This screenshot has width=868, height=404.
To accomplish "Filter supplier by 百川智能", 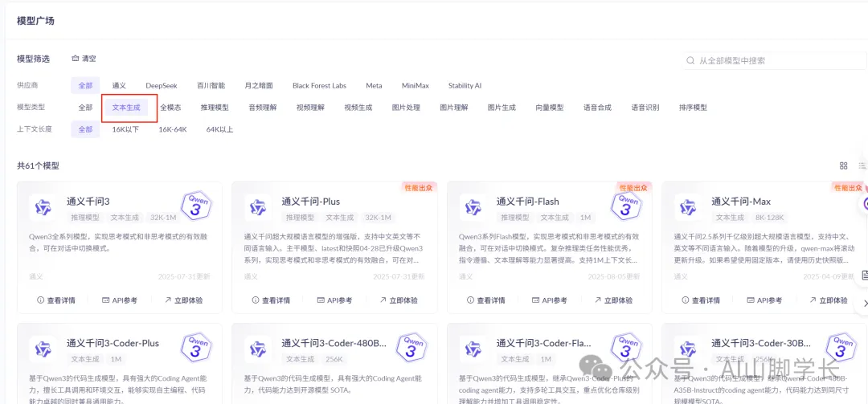I will [x=211, y=86].
